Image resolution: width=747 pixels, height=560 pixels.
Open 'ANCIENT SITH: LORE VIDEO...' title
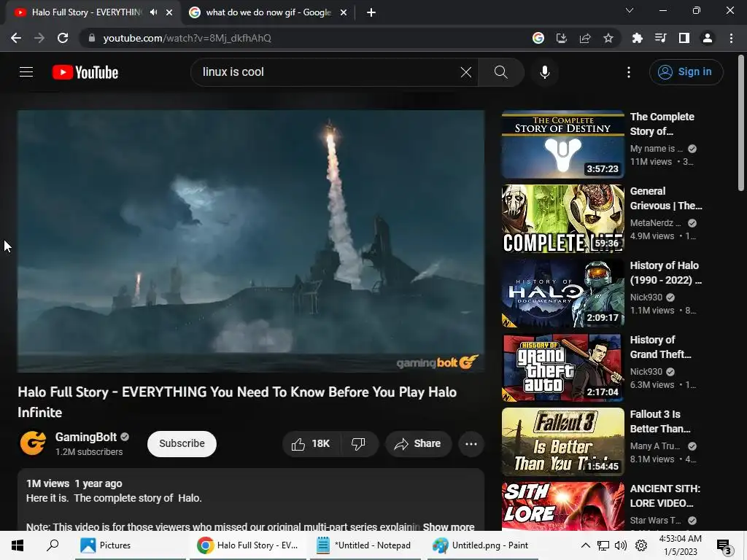coord(665,496)
